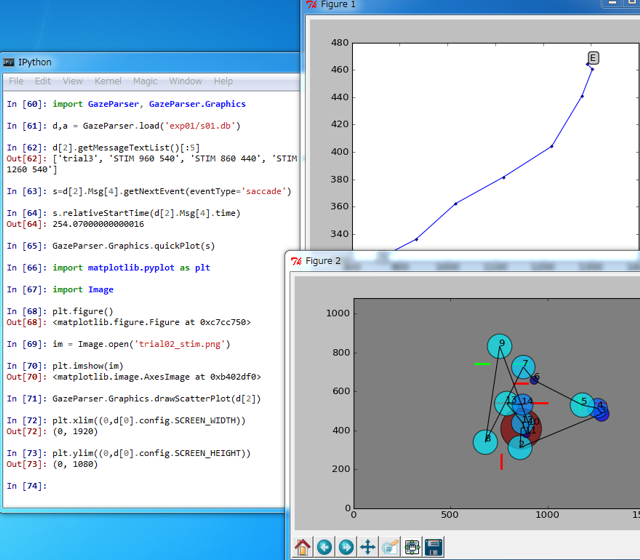The image size is (640, 560).
Task: Click the Tk icon in Figure 2 title bar
Action: click(x=296, y=261)
